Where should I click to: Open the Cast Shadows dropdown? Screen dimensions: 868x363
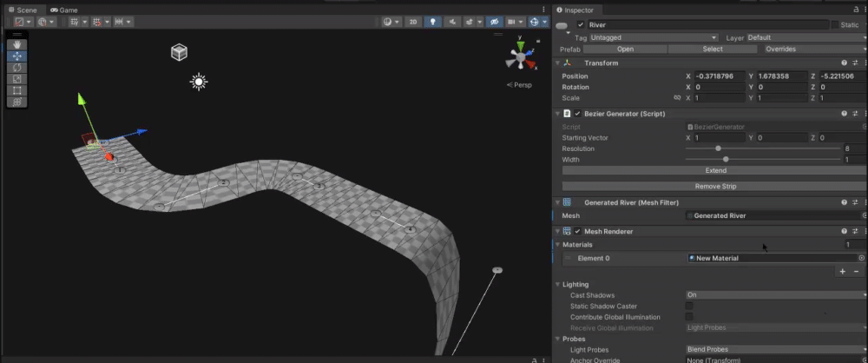(x=773, y=294)
